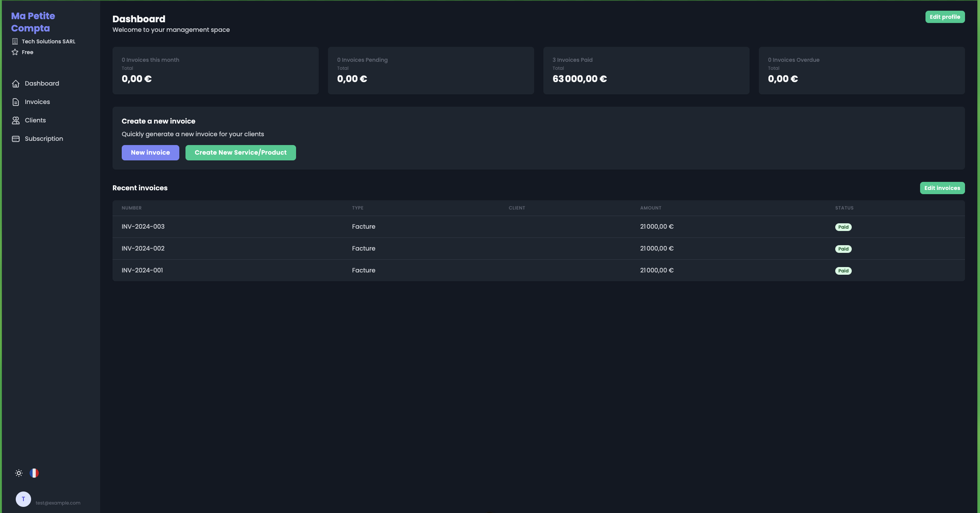Click the Clients people icon
Screen dimensions: 980x513
click(x=16, y=120)
